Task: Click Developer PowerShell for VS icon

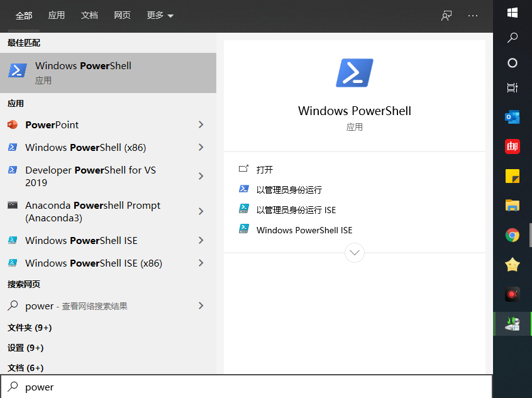Action: pyautogui.click(x=13, y=170)
